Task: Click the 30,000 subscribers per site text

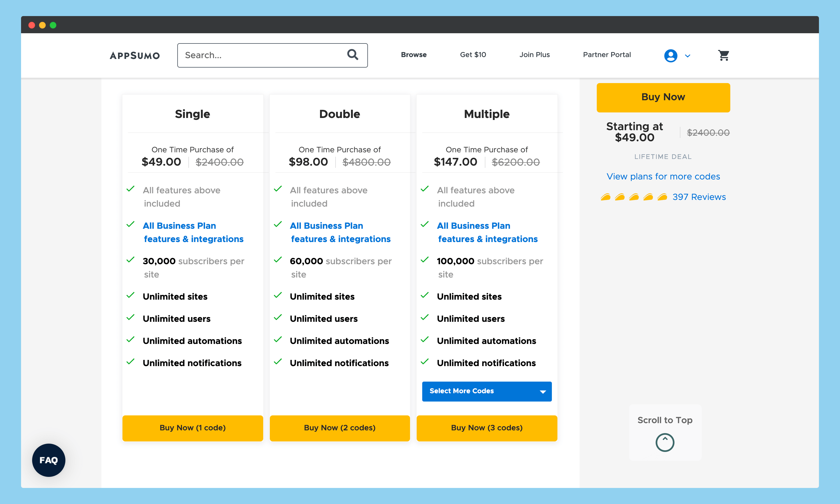Action: (193, 268)
